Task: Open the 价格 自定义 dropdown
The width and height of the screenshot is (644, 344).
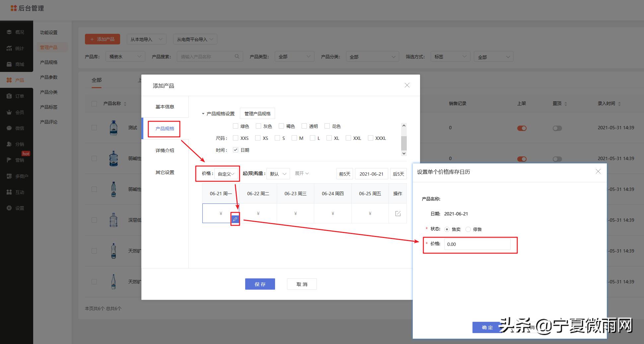Action: click(226, 174)
